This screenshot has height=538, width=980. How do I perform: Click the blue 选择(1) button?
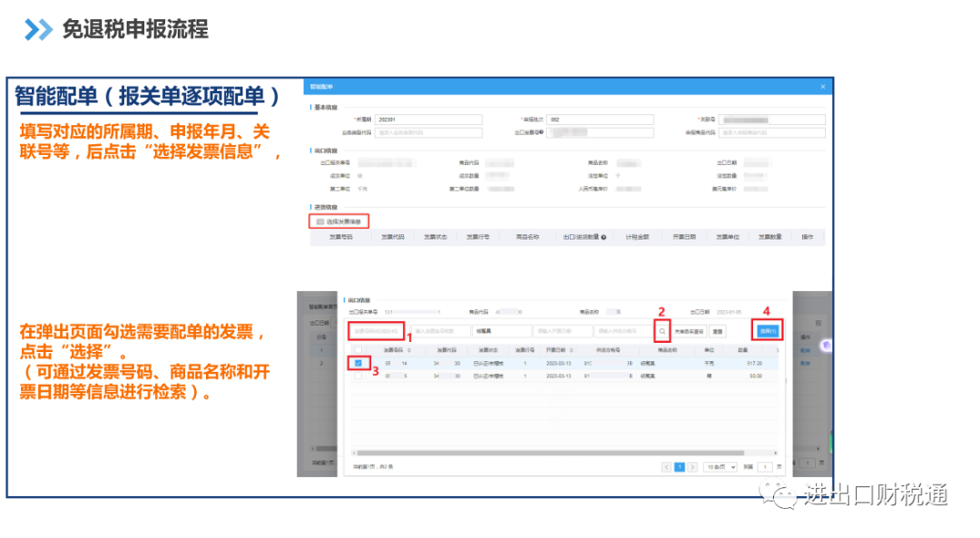768,331
